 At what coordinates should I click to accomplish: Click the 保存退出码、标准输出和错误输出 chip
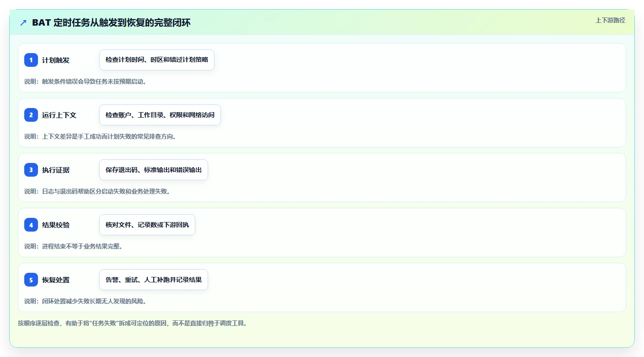pyautogui.click(x=154, y=170)
